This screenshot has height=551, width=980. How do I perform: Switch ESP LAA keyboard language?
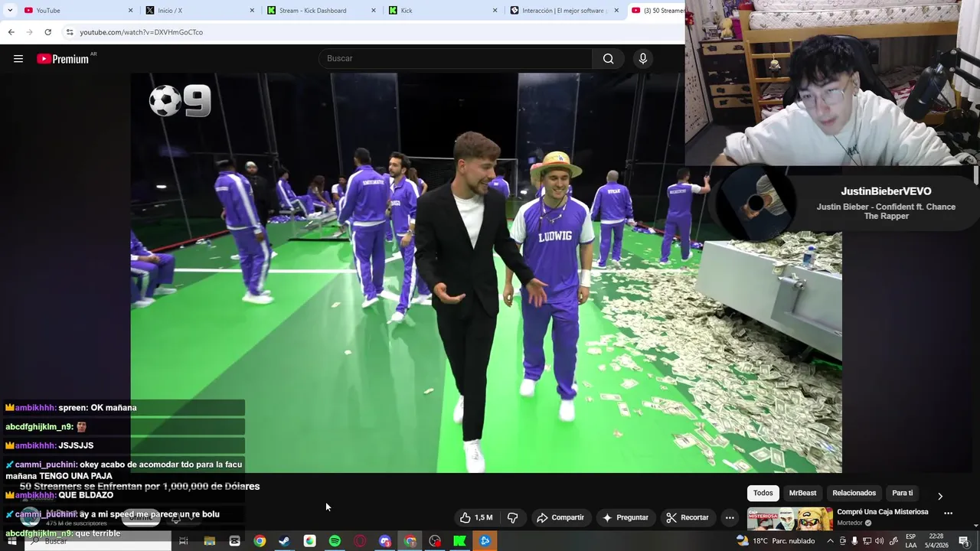(x=911, y=541)
